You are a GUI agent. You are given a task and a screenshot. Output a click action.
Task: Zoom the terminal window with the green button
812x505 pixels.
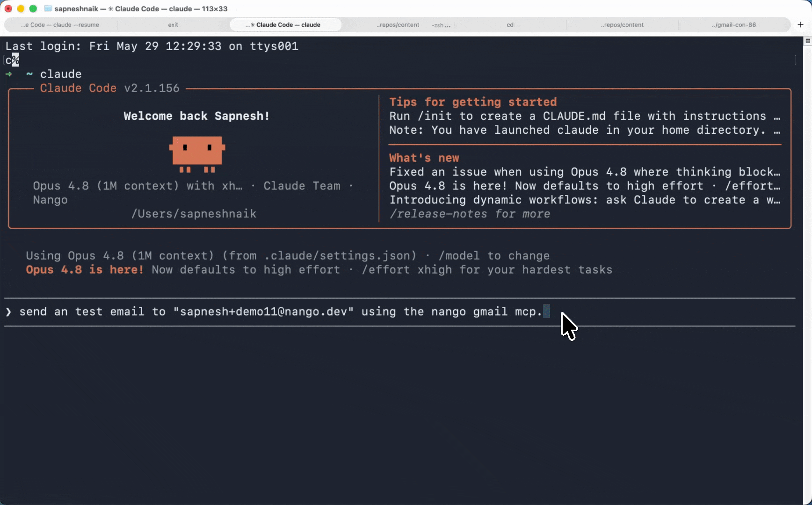(33, 8)
